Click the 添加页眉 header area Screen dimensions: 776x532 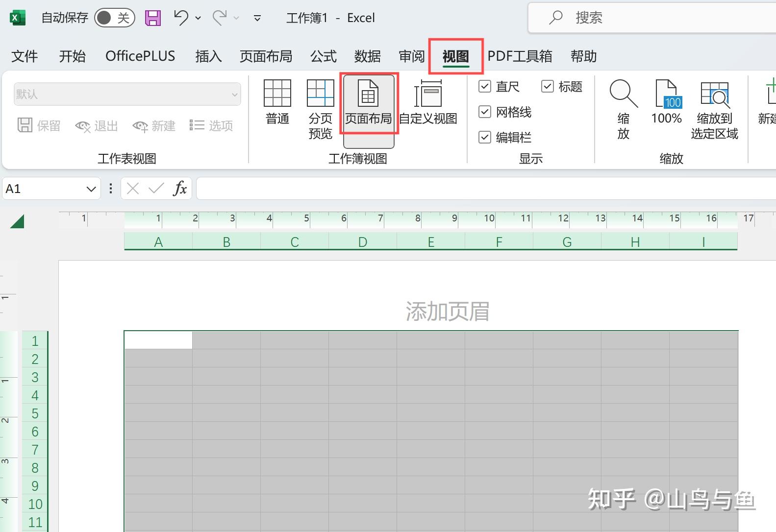tap(447, 312)
